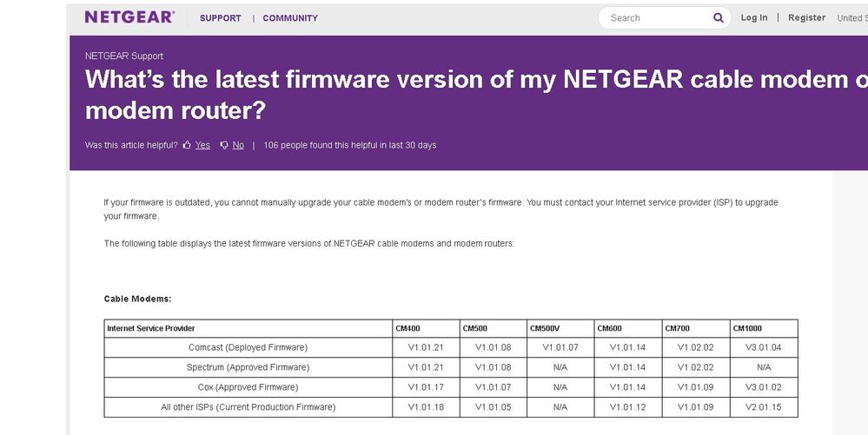
Task: Click the thumbs-down not helpful icon
Action: click(x=224, y=145)
